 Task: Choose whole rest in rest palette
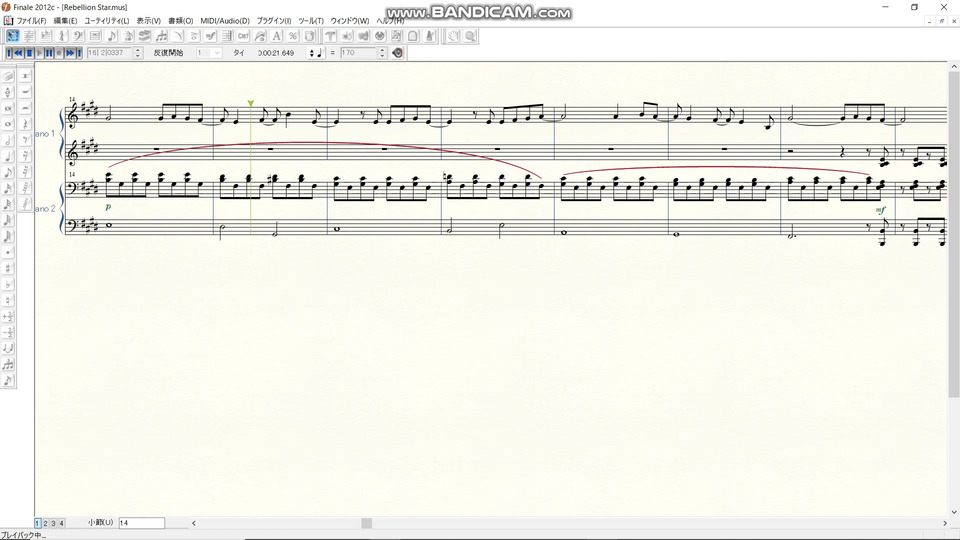[x=25, y=92]
